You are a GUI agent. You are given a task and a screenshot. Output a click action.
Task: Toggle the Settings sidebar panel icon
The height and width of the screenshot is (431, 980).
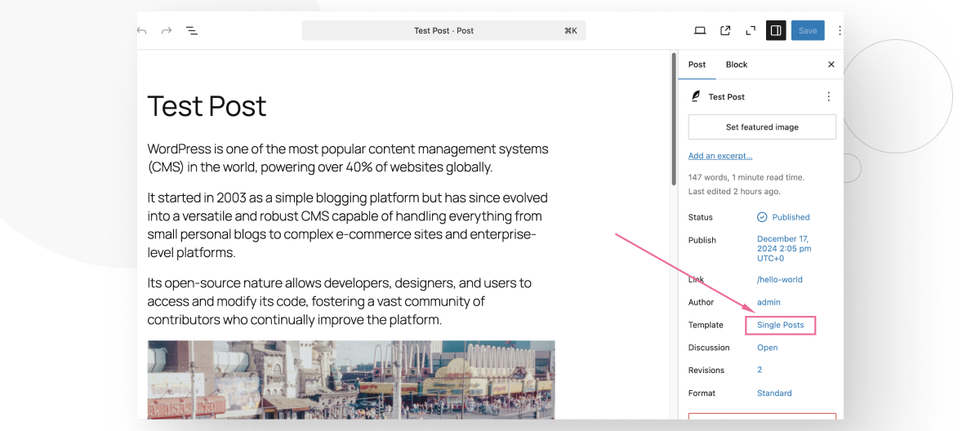coord(776,31)
